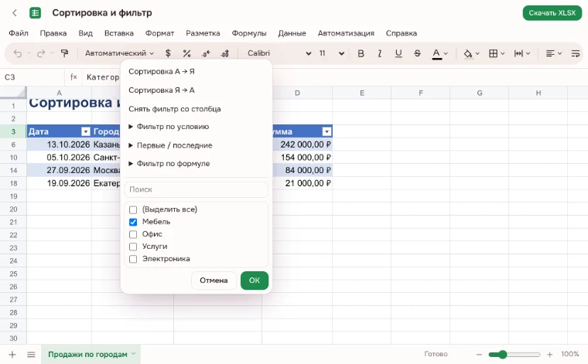The height and width of the screenshot is (364, 588).
Task: Open the font size 11 dropdown
Action: click(x=331, y=53)
